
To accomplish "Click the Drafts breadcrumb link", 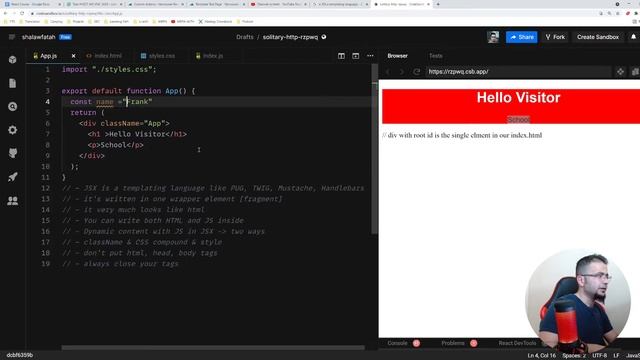I will point(244,37).
